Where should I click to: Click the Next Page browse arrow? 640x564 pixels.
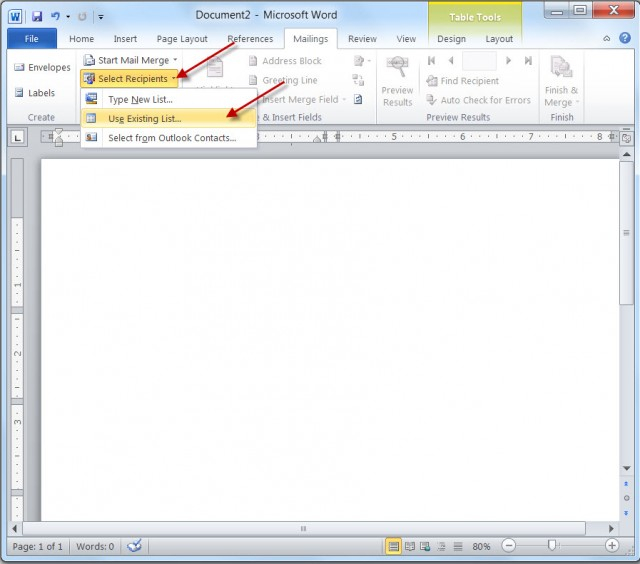click(x=627, y=513)
